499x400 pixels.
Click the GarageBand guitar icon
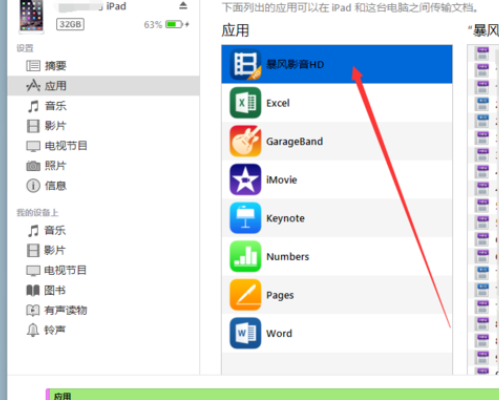point(245,141)
